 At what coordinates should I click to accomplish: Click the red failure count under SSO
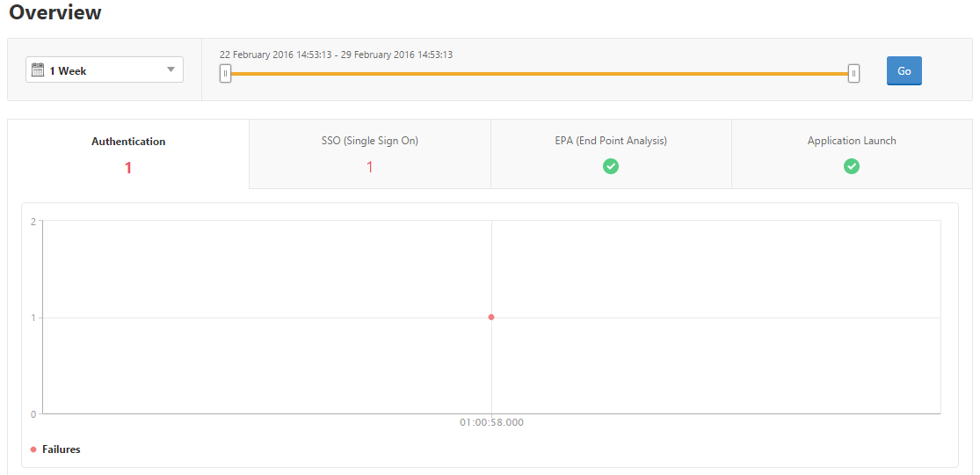369,167
